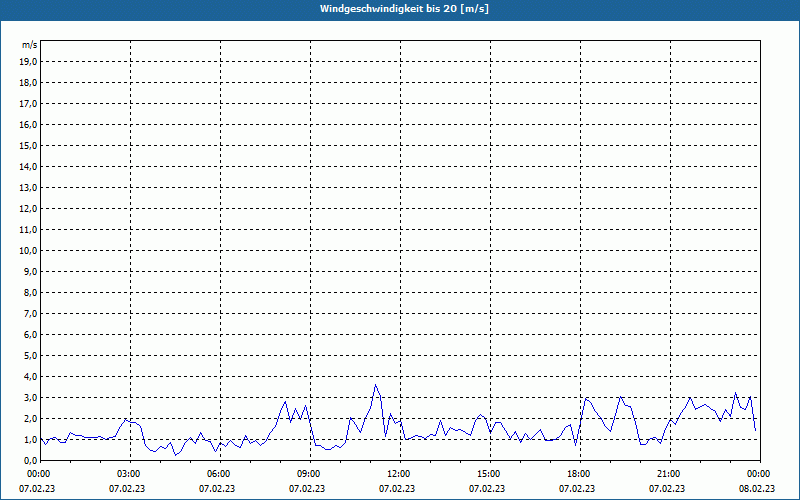Viewport: 800px width, 500px height.
Task: Select the 06:00 time axis label
Action: [220, 474]
